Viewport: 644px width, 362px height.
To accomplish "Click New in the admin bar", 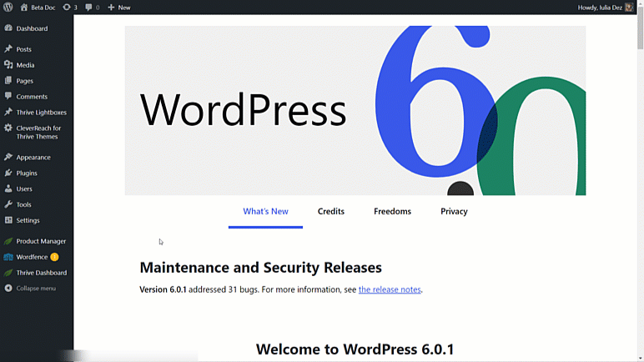I will [x=124, y=8].
